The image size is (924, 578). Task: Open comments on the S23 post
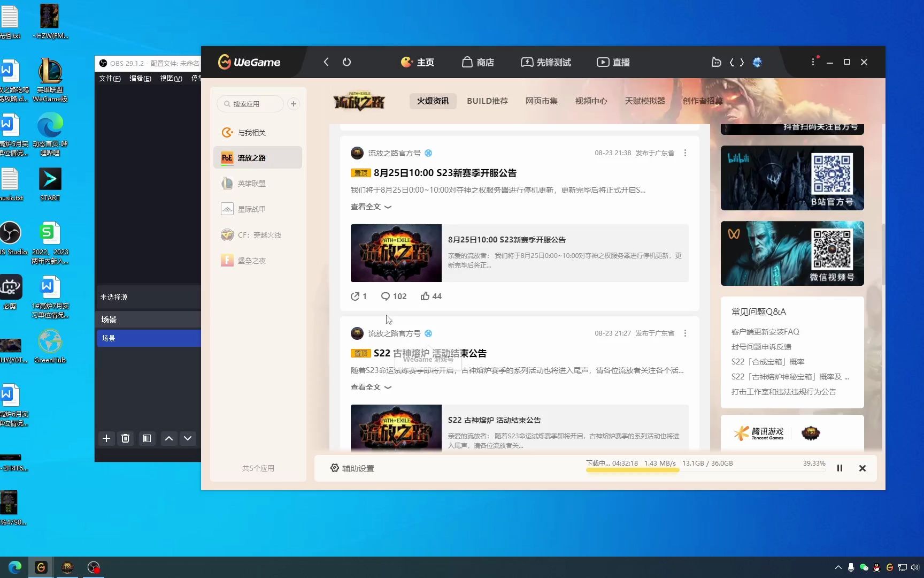click(x=394, y=296)
